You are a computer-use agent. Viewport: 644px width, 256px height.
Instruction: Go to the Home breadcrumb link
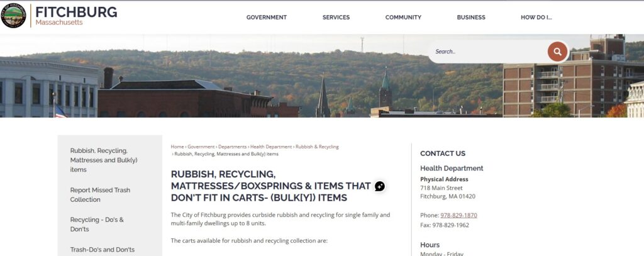click(x=177, y=147)
